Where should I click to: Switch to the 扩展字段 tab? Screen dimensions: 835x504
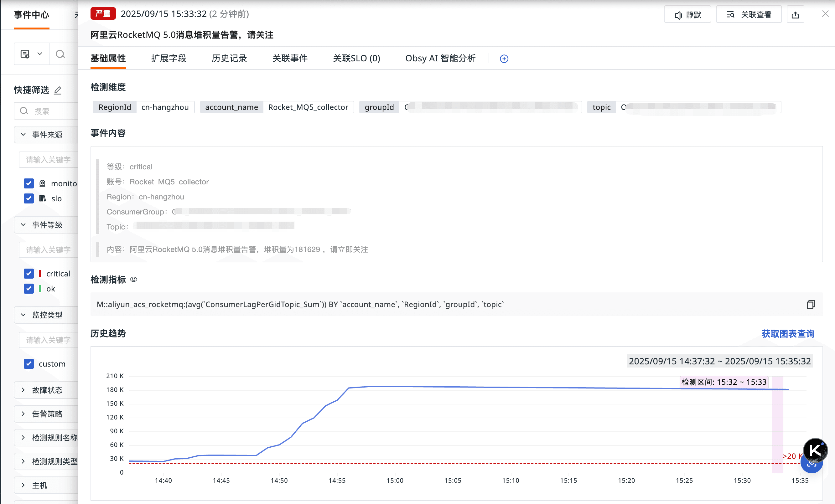(x=169, y=58)
